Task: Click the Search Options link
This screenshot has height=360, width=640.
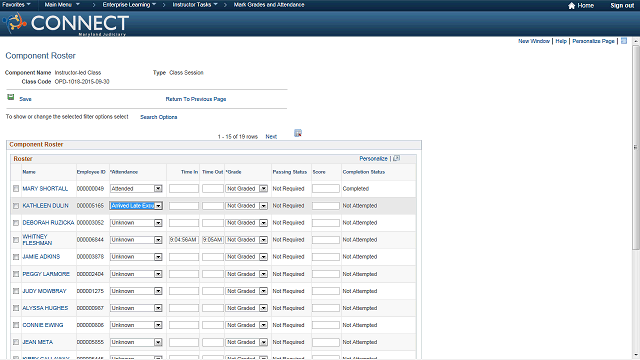Action: (159, 117)
